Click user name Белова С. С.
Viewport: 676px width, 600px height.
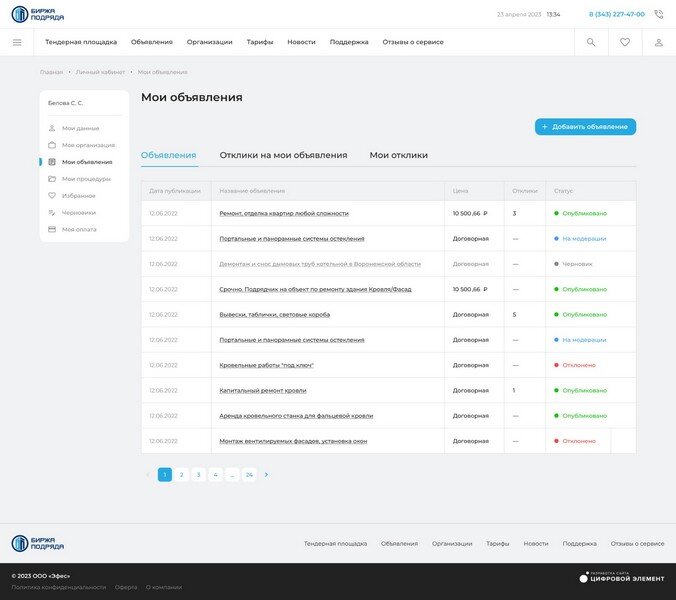(x=65, y=103)
